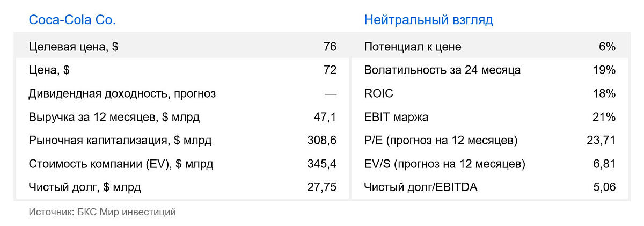This screenshot has width=644, height=226.
Task: Click the P/E forecast value 23,71
Action: (601, 141)
